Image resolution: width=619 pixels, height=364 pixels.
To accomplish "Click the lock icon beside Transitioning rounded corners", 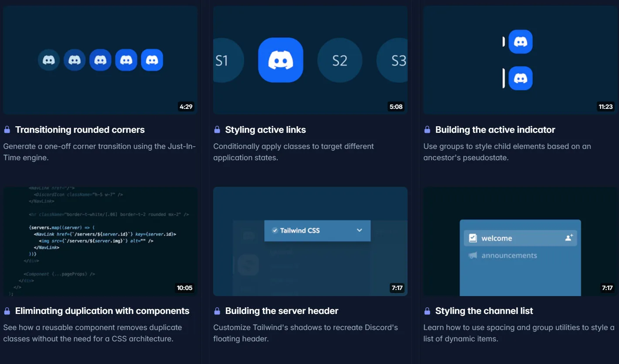I will 7,130.
